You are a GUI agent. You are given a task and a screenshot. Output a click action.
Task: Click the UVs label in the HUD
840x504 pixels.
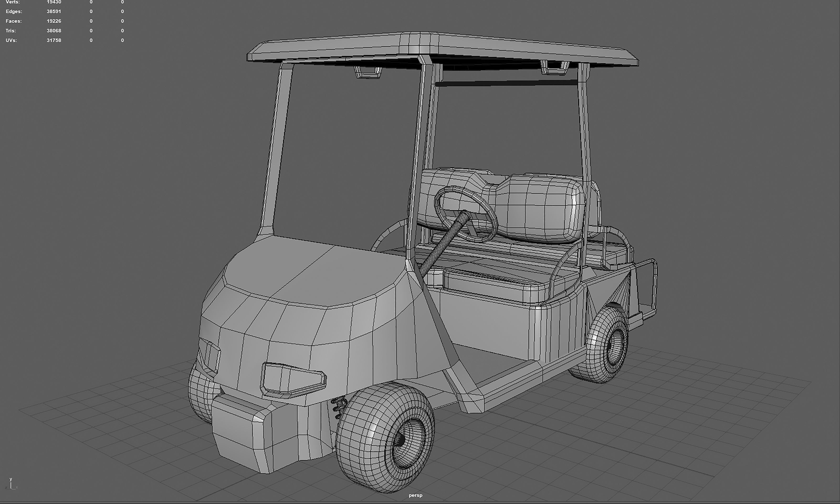tap(11, 40)
